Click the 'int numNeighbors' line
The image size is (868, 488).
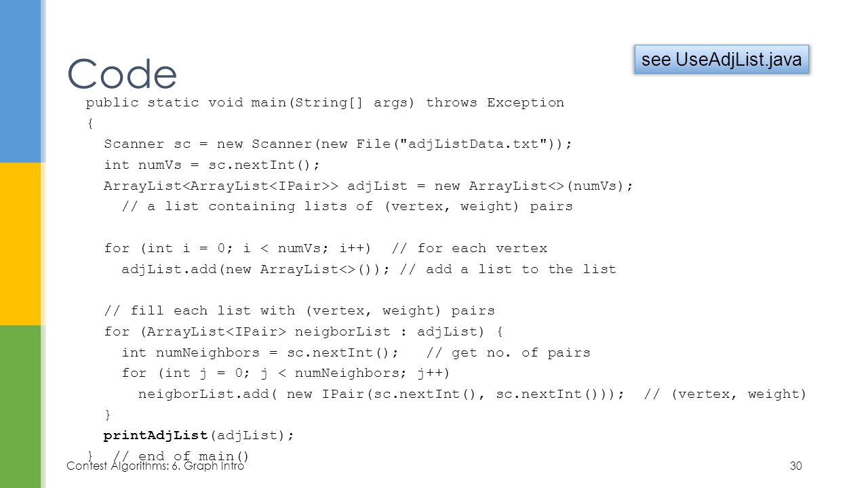click(x=356, y=352)
